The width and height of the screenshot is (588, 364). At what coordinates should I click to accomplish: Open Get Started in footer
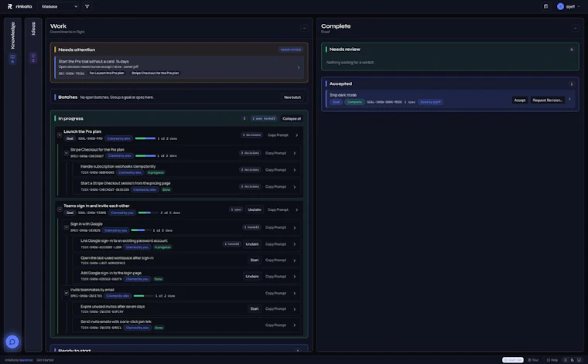(45, 360)
